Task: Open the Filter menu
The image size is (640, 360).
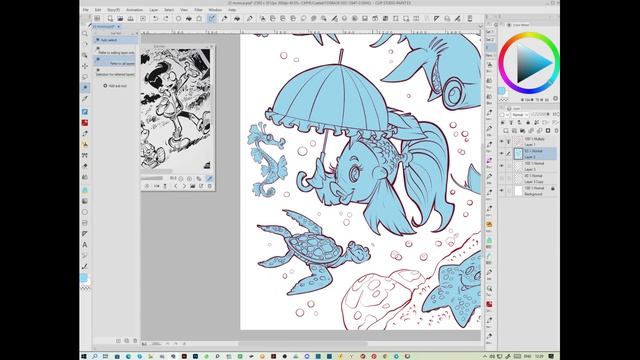Action: (198, 9)
